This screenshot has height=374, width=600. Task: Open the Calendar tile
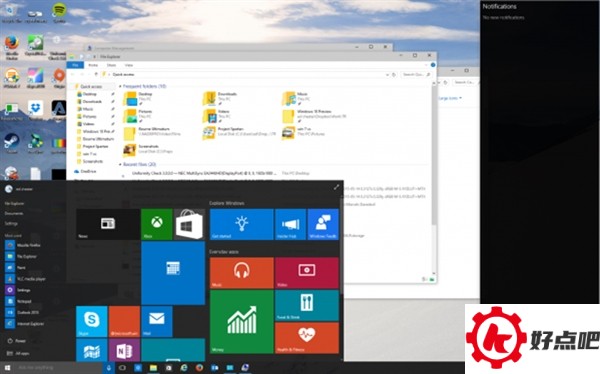173,273
